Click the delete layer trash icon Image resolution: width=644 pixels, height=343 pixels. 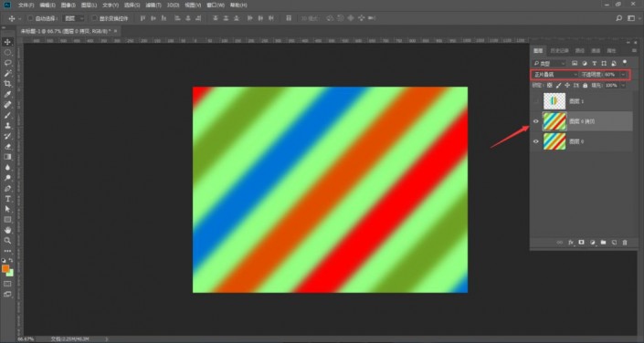[x=625, y=243]
